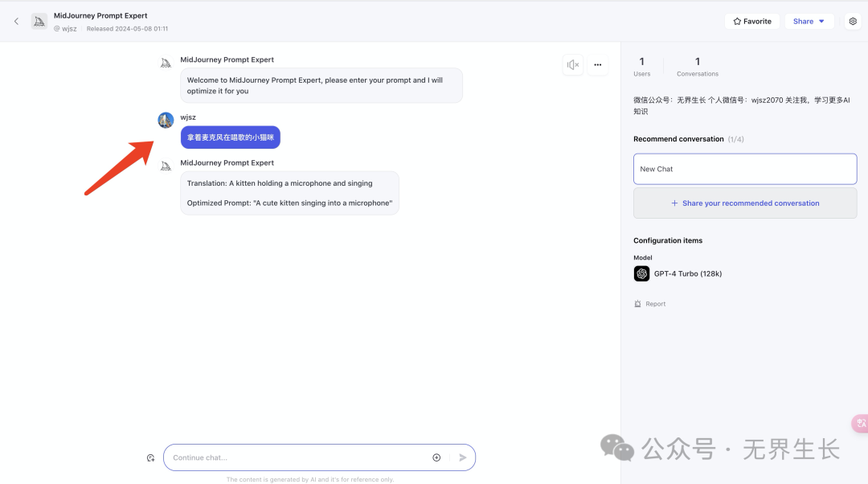Type in the Continue chat input field
Image resolution: width=868 pixels, height=484 pixels.
[297, 457]
